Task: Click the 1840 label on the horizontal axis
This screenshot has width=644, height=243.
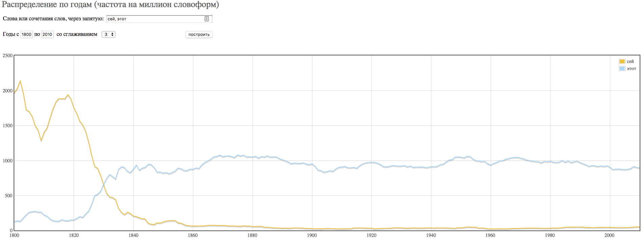Action: (133, 236)
